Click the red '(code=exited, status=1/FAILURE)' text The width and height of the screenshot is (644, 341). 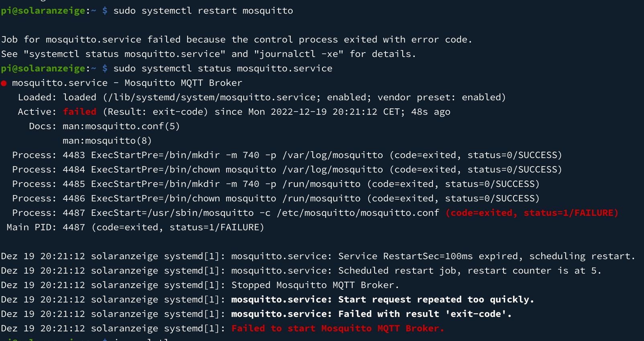pos(532,213)
